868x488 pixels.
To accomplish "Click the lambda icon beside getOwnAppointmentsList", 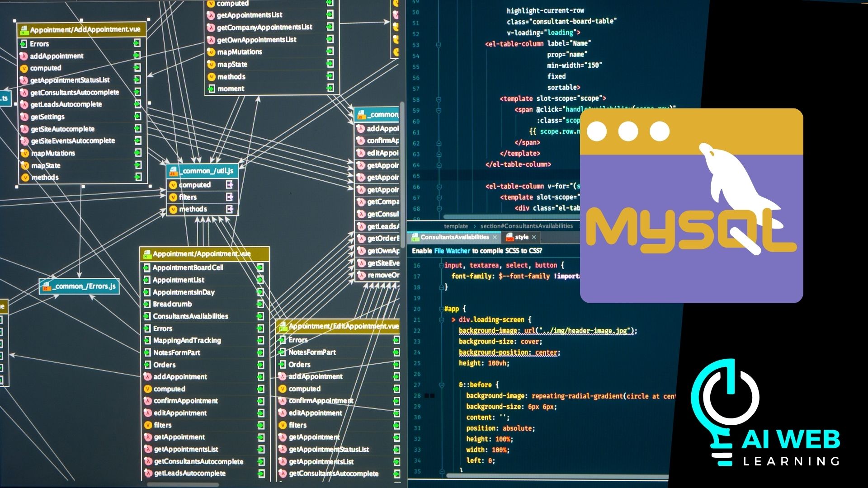I will 211,40.
